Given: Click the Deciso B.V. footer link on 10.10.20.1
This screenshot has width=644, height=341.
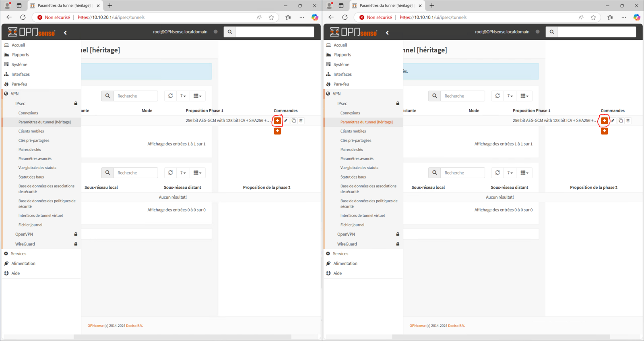Looking at the screenshot, I should 134,326.
